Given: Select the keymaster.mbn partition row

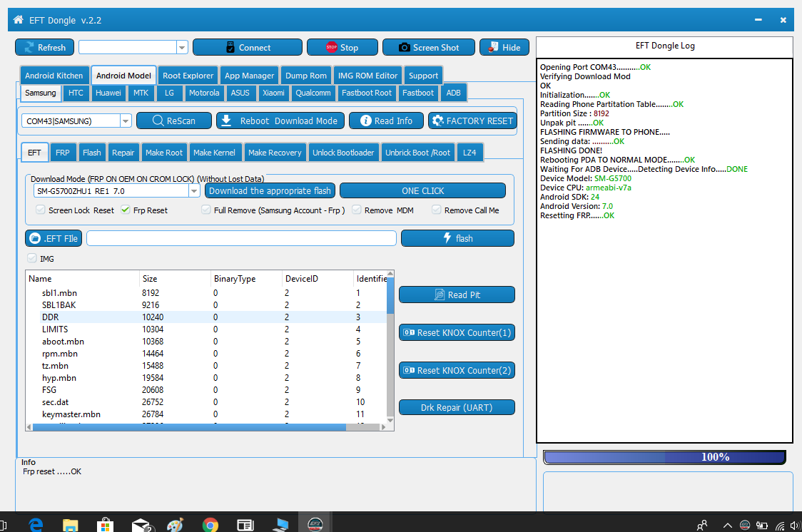Looking at the screenshot, I should (206, 414).
